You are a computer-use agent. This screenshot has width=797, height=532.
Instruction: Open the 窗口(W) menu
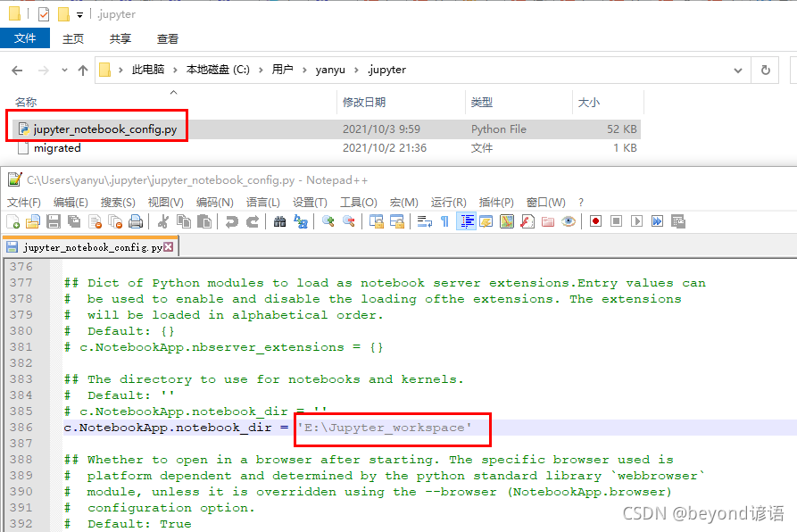coord(546,203)
